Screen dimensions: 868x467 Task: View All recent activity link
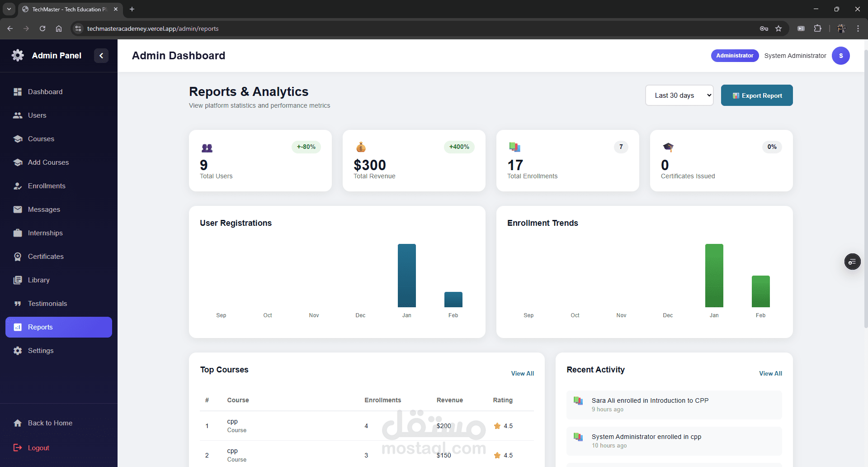click(770, 373)
